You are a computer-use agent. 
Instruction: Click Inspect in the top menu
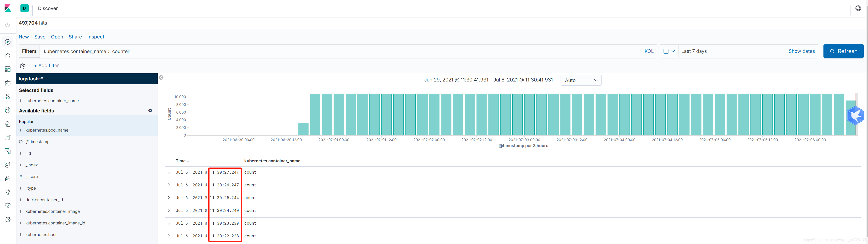pos(96,37)
